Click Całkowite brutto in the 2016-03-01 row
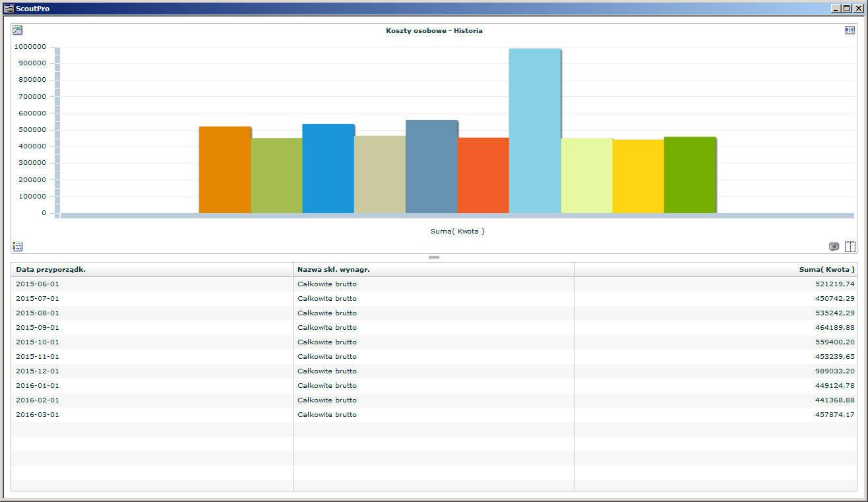868x502 pixels. pos(327,414)
